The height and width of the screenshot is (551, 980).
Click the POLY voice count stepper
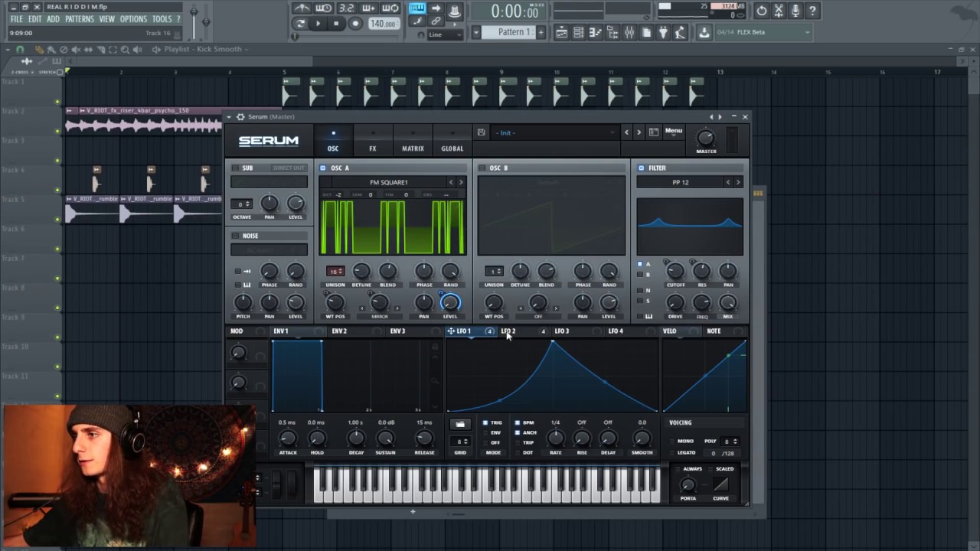click(731, 441)
